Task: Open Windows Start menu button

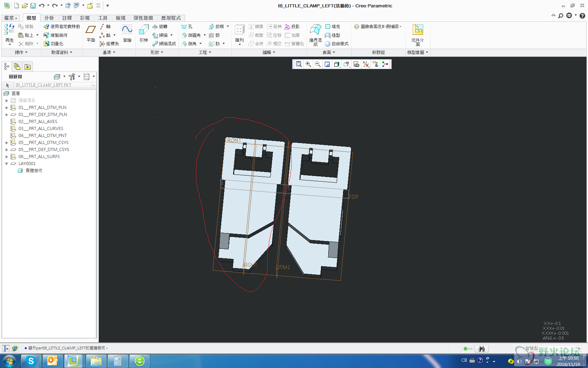Action: tap(9, 361)
